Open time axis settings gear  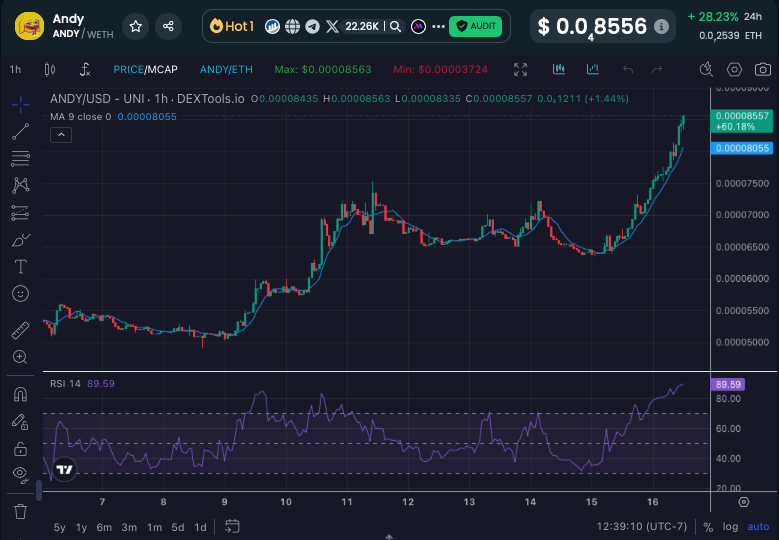click(743, 502)
